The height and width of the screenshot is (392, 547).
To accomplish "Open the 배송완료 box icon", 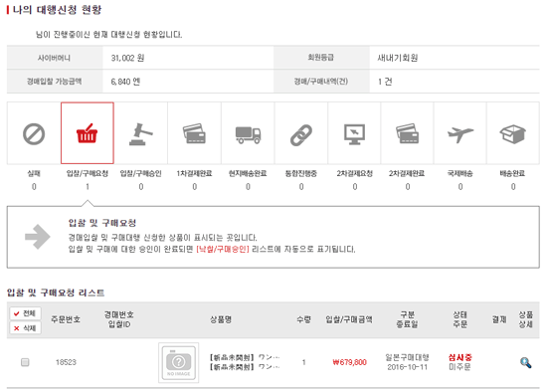I will [x=513, y=133].
